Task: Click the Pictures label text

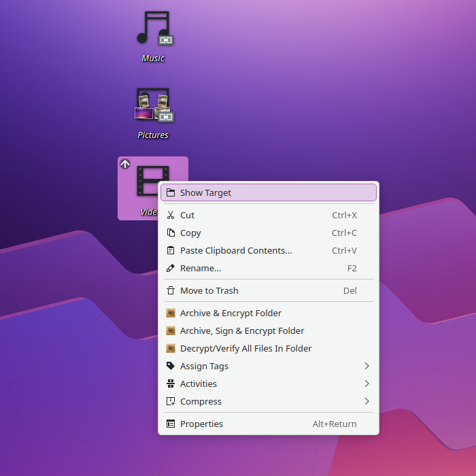Action: point(153,135)
